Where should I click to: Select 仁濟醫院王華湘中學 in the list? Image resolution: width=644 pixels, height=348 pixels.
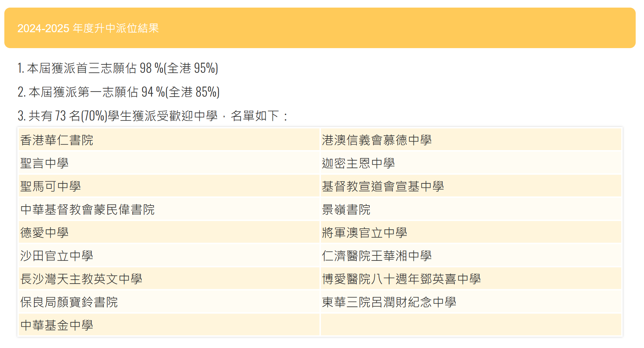[x=377, y=256]
